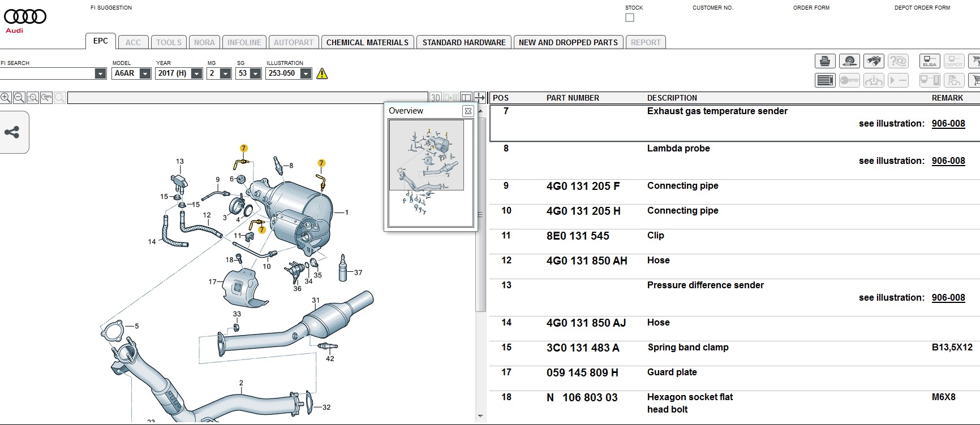Select Hose part 4G0 131 850 AH

587,261
